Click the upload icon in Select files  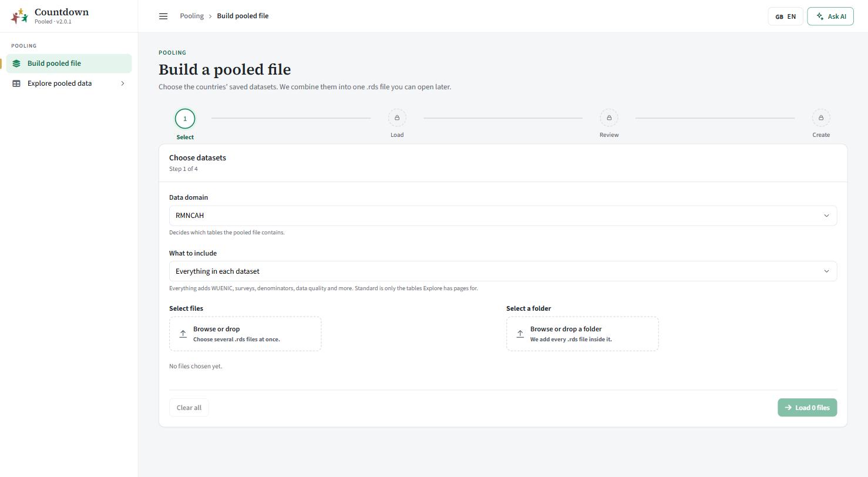point(183,334)
